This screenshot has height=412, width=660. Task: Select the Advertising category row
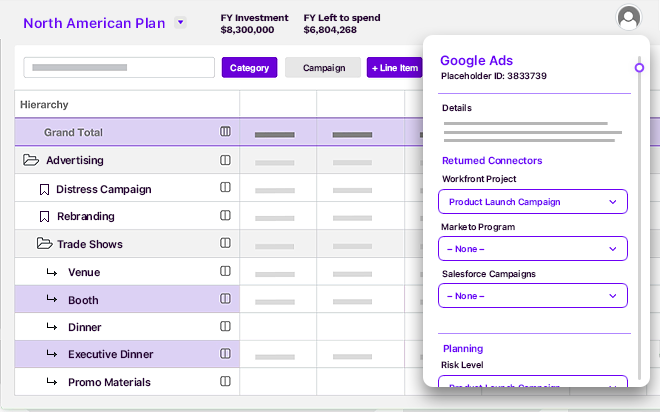tap(127, 160)
